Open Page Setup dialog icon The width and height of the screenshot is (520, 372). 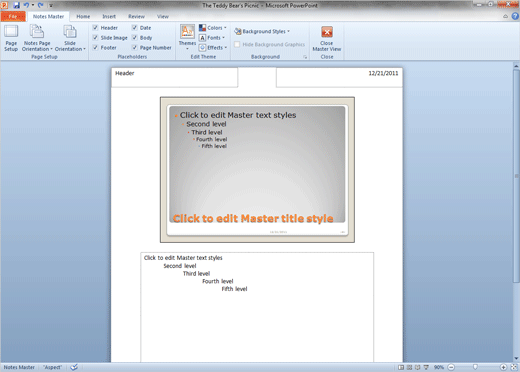pos(11,32)
